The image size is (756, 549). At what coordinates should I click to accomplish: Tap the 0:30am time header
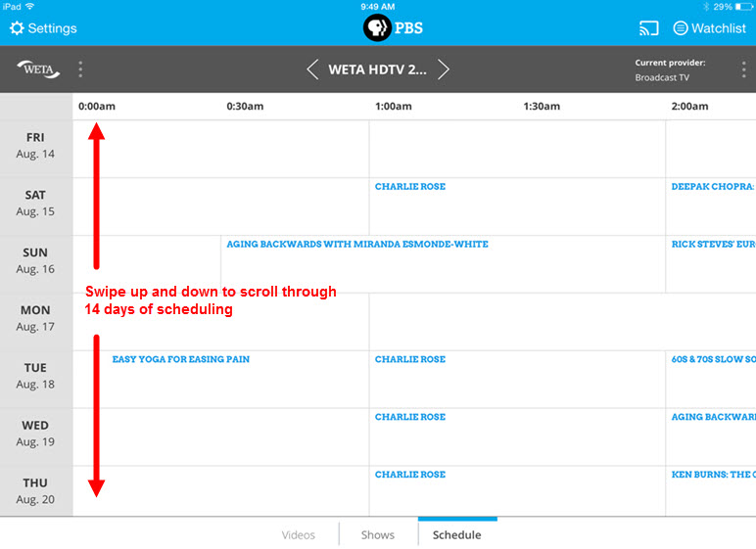pyautogui.click(x=245, y=106)
